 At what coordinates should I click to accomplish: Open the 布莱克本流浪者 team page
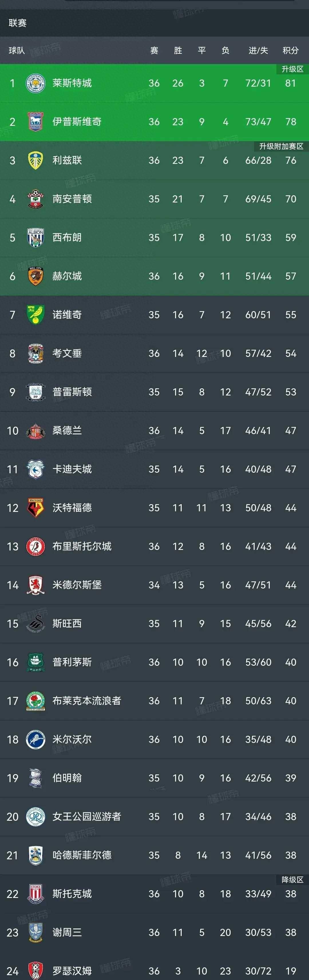pyautogui.click(x=87, y=701)
